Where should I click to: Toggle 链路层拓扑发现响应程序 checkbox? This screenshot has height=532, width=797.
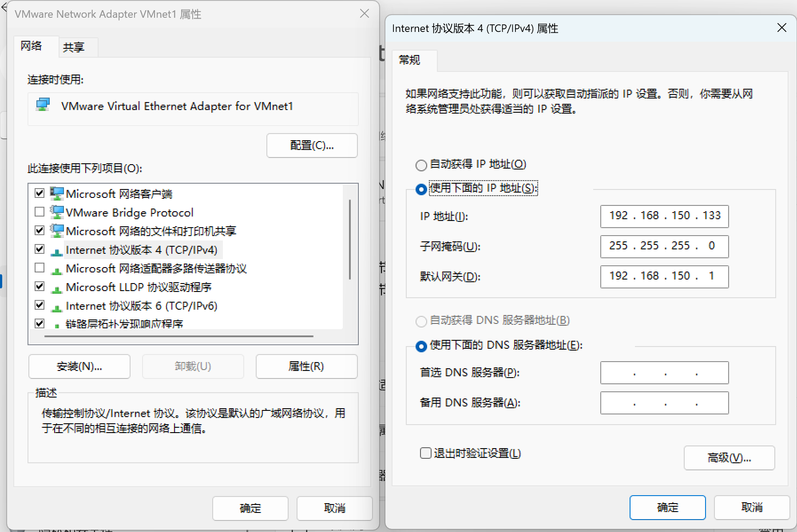40,323
